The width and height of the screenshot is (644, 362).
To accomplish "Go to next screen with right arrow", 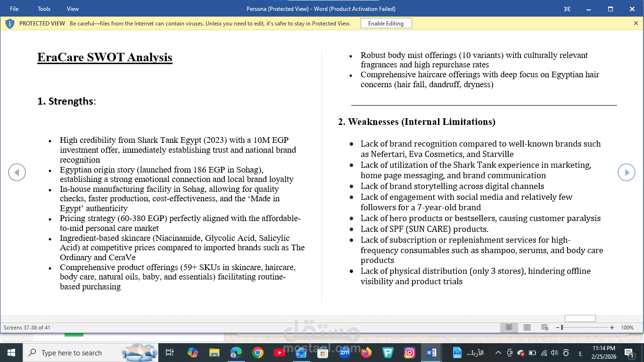I will (x=627, y=173).
